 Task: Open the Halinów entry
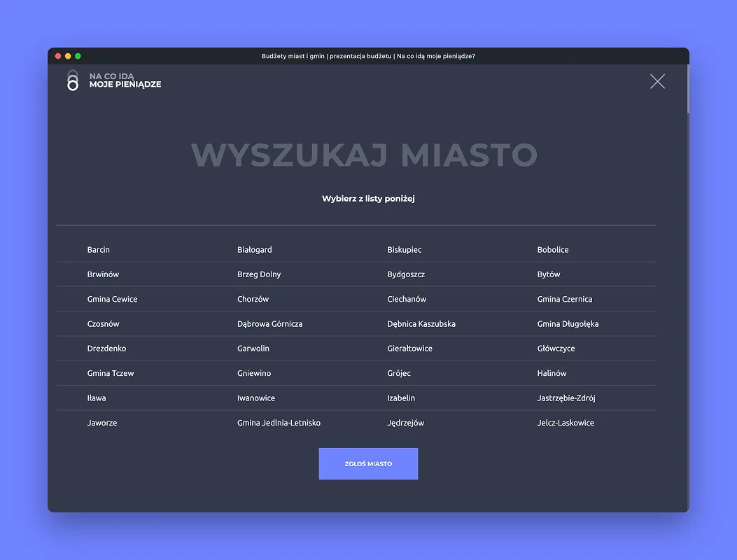[x=552, y=373]
